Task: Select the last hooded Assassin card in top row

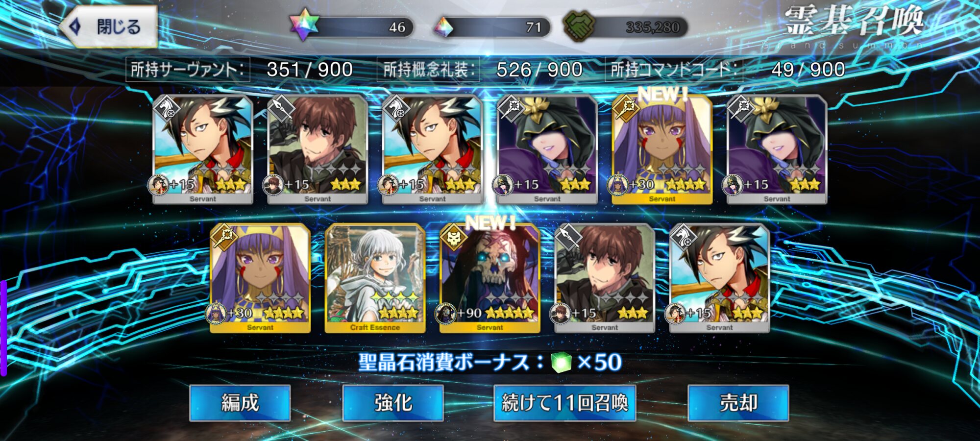Action: coord(777,150)
